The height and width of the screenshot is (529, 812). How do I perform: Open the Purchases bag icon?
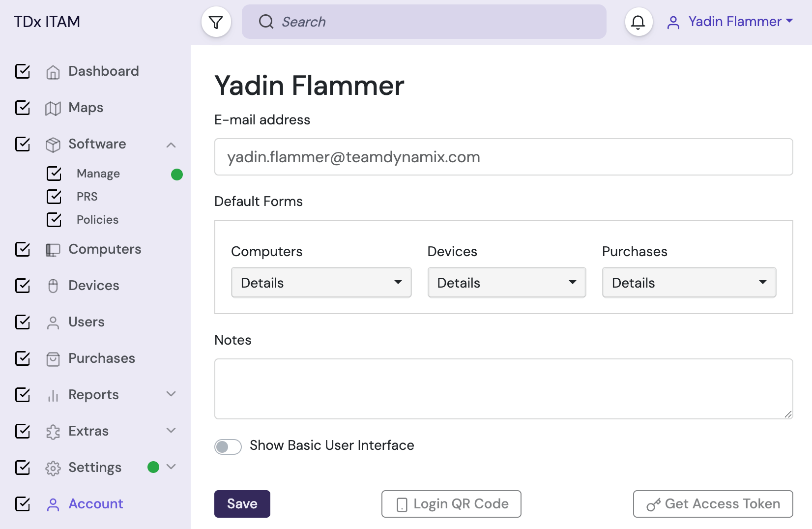[53, 358]
